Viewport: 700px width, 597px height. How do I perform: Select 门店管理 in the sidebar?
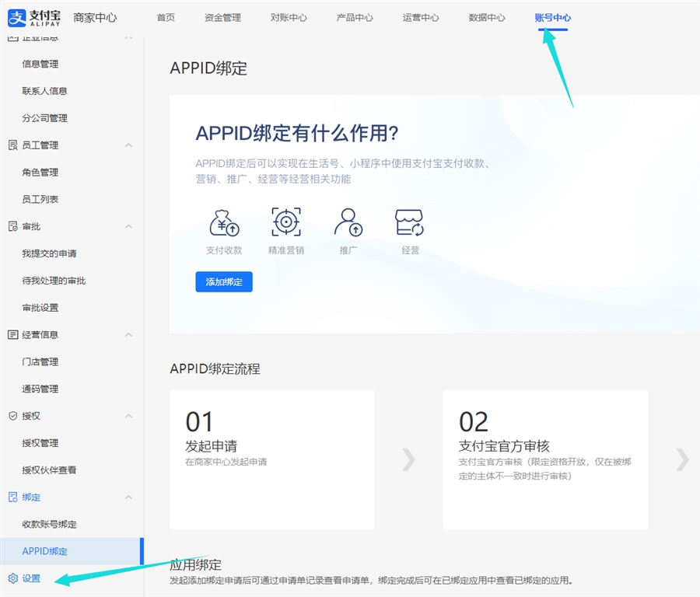(40, 362)
